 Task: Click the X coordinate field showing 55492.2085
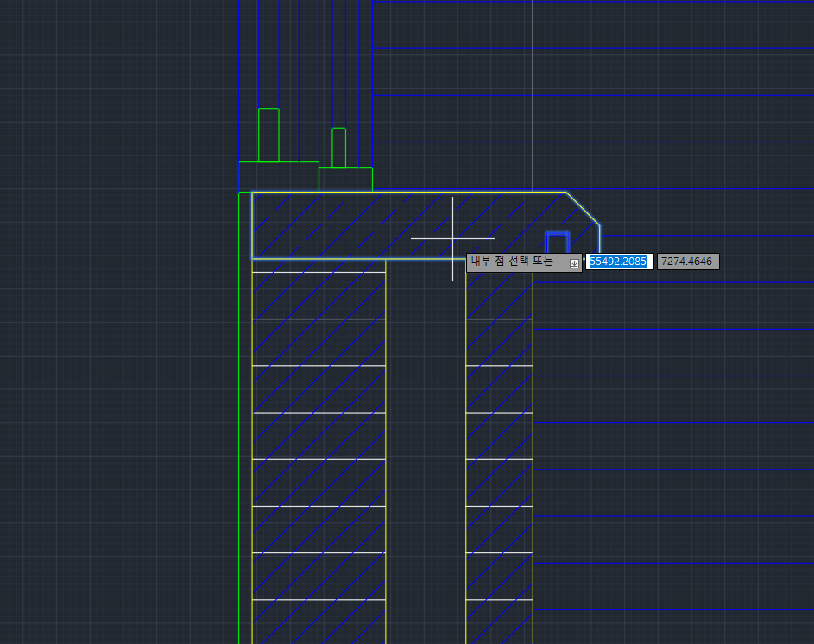(619, 262)
